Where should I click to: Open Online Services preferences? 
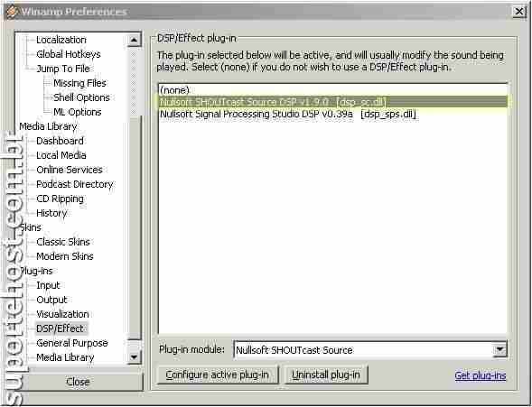(x=70, y=170)
